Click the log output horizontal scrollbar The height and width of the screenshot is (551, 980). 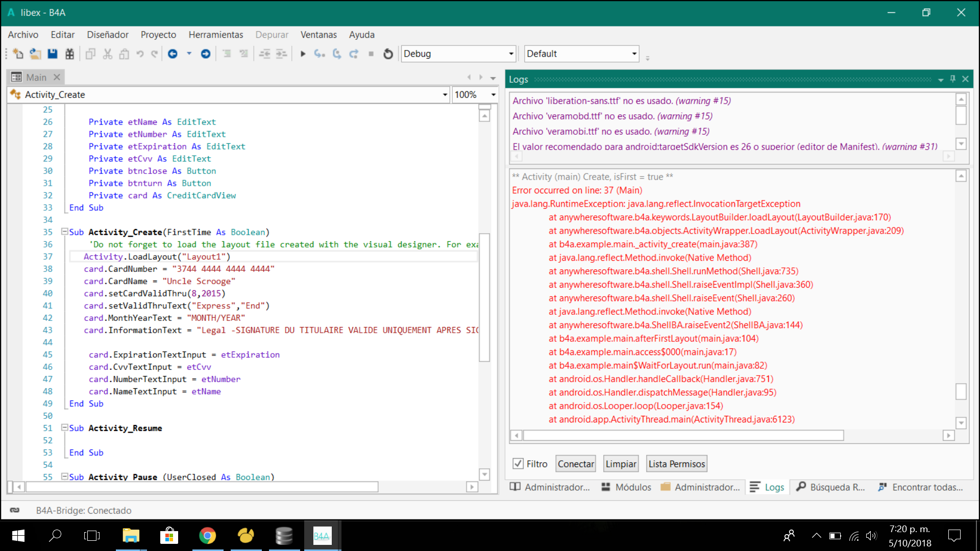pyautogui.click(x=683, y=435)
